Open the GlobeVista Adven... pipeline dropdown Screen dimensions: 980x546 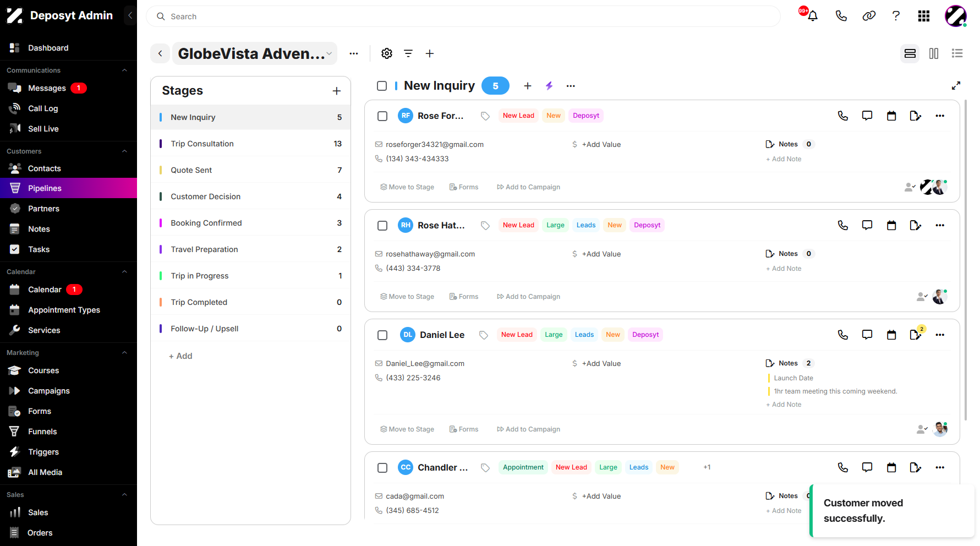(x=255, y=53)
